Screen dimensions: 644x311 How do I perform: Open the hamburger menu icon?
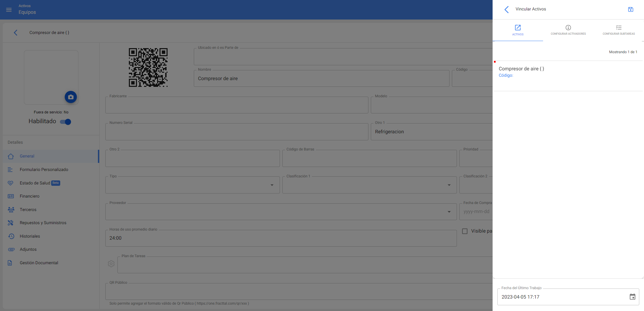click(x=9, y=10)
